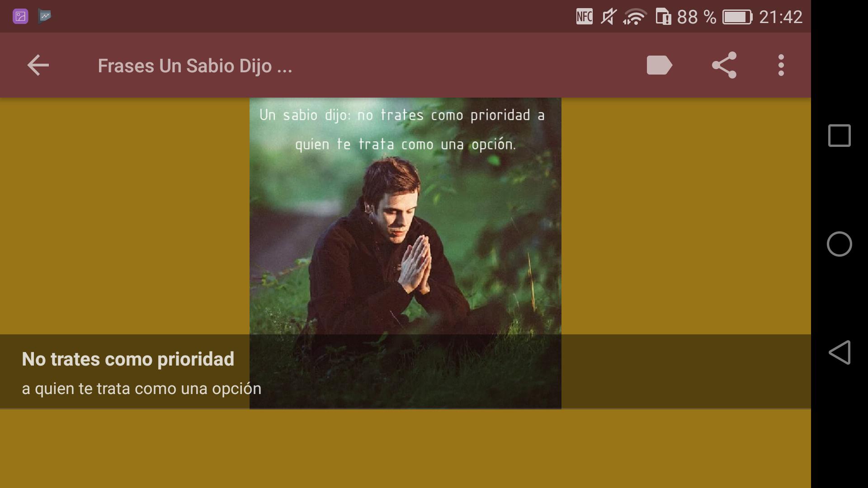868x488 pixels.
Task: Open the tag label icon
Action: (660, 65)
